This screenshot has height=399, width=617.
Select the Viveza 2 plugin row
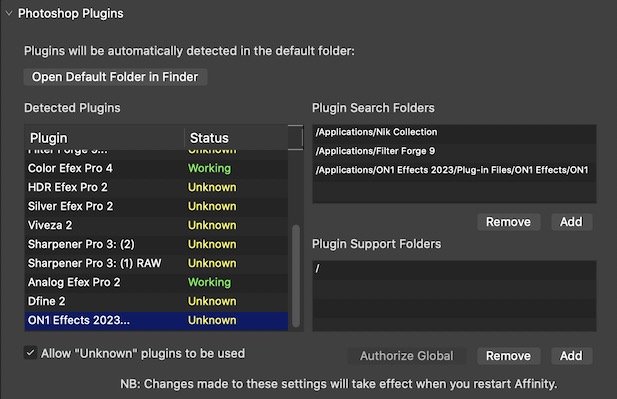(156, 225)
